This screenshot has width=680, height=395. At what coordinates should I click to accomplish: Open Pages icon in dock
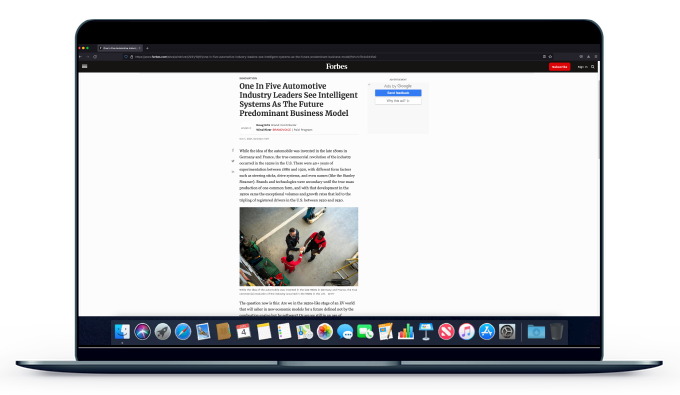[385, 332]
